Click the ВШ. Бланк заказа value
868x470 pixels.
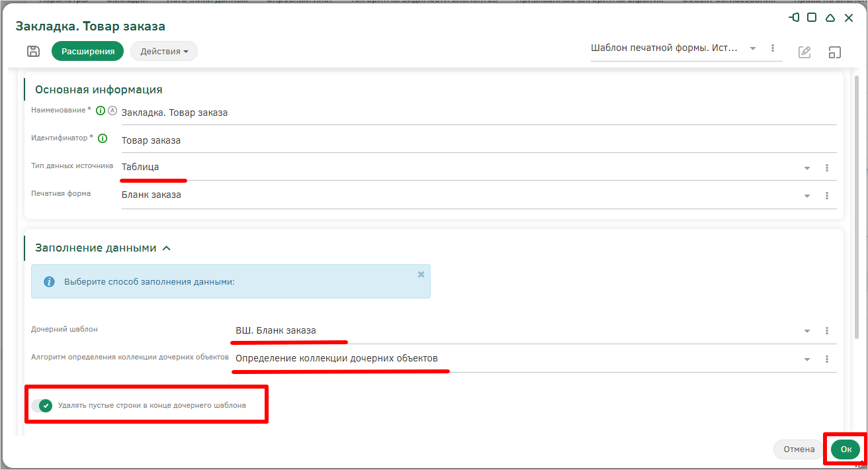[x=276, y=330]
